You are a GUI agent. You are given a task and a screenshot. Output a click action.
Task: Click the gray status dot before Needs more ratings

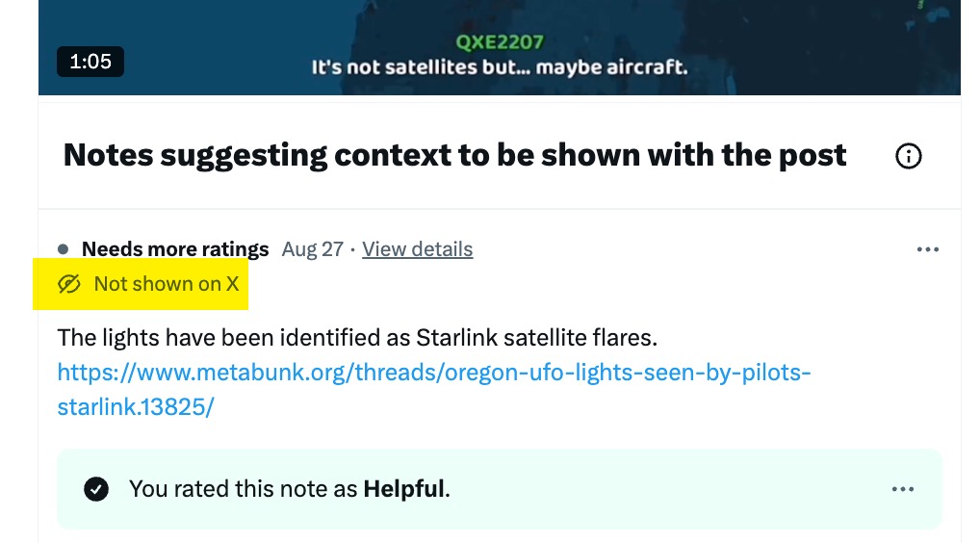[64, 249]
